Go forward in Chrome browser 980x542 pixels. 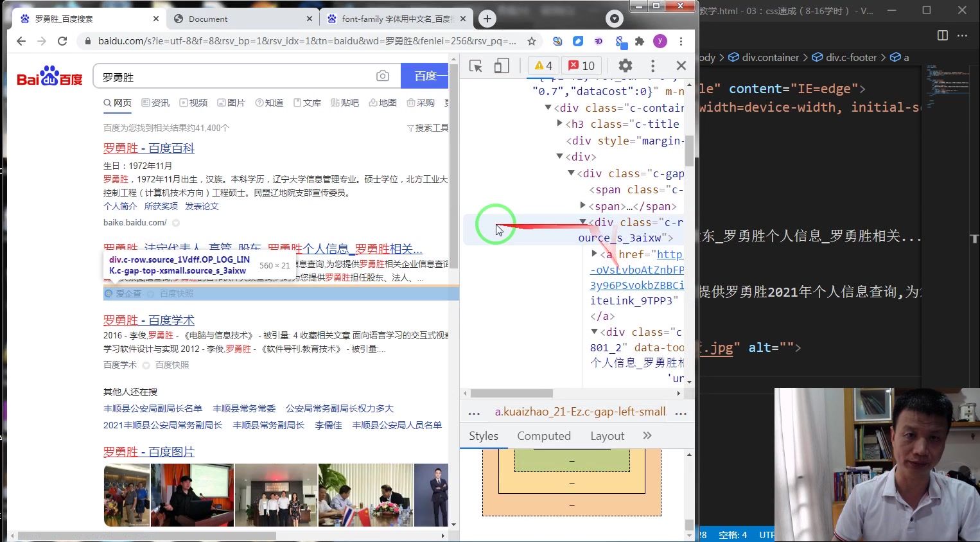[42, 41]
